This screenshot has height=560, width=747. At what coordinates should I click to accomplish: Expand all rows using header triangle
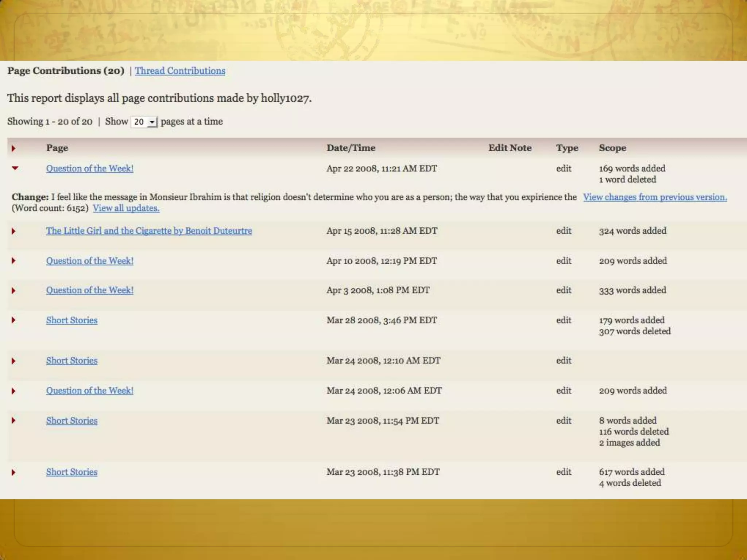[x=13, y=148]
